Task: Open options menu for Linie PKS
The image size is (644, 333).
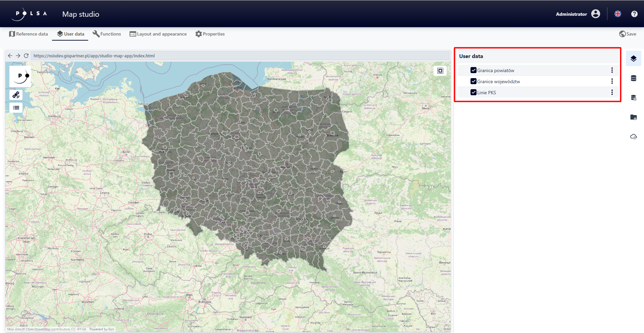Action: pos(612,92)
